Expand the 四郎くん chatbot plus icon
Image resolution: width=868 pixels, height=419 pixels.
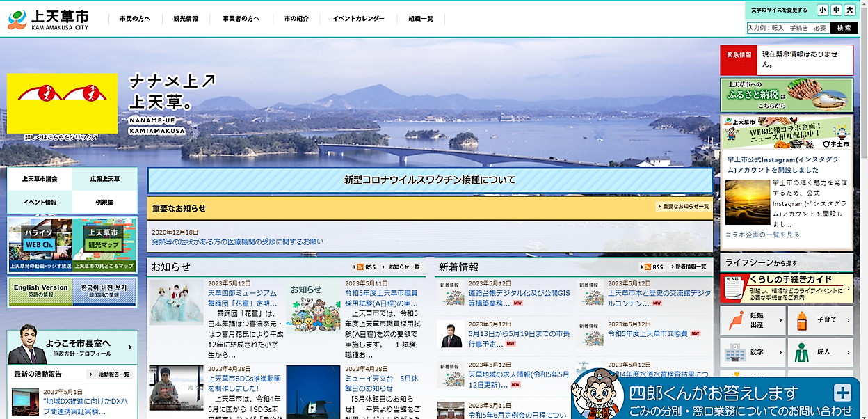[x=842, y=392]
